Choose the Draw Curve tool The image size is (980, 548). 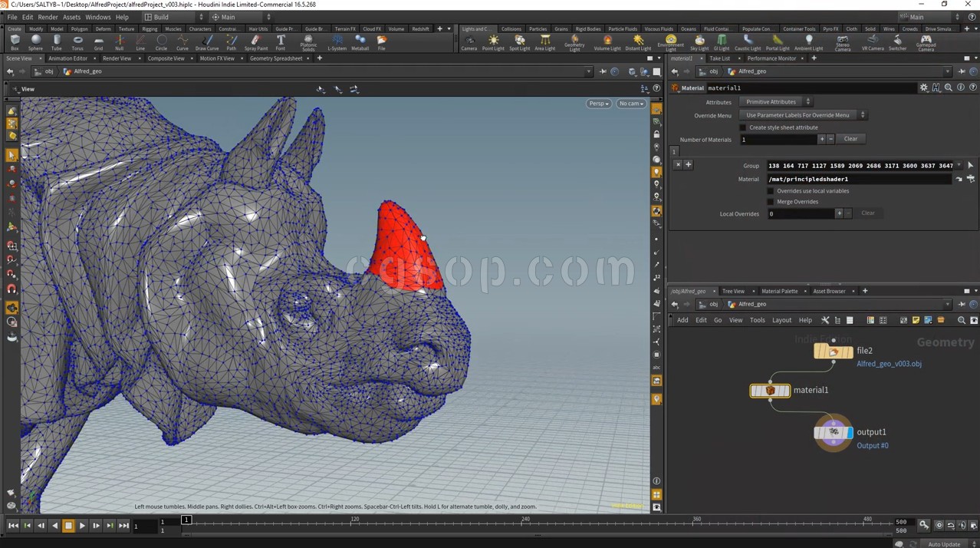click(206, 42)
